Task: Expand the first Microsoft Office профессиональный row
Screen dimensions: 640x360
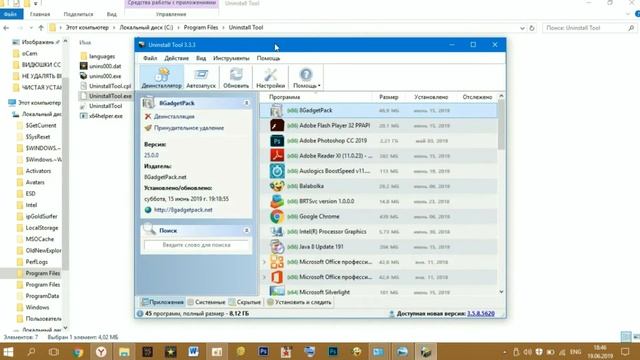Action: tap(264, 262)
